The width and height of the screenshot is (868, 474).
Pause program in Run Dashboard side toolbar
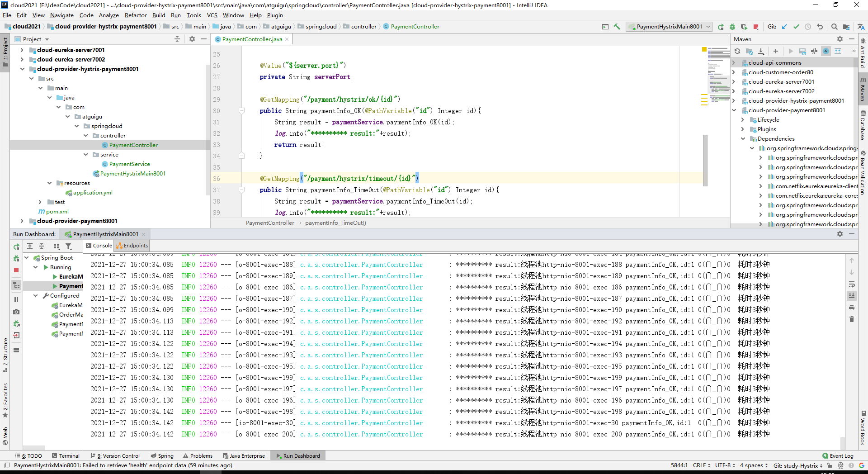[x=16, y=299]
